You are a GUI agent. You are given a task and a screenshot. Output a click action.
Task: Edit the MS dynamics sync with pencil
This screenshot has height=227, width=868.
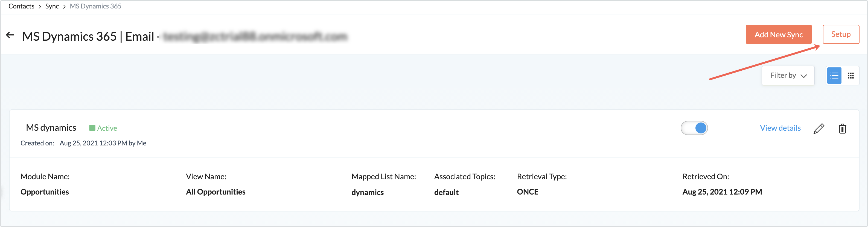pos(819,129)
